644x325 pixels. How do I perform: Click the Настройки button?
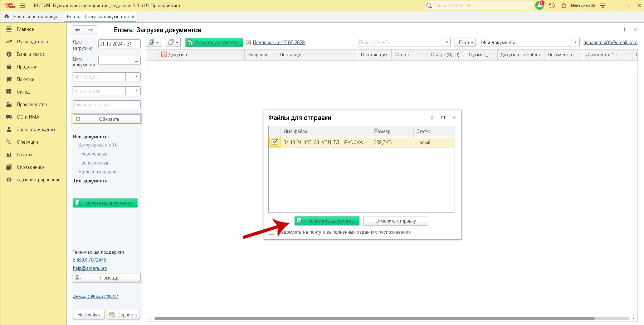(x=89, y=315)
